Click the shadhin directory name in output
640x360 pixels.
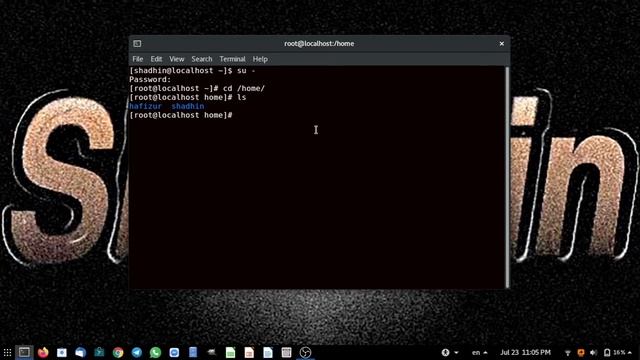(x=188, y=106)
